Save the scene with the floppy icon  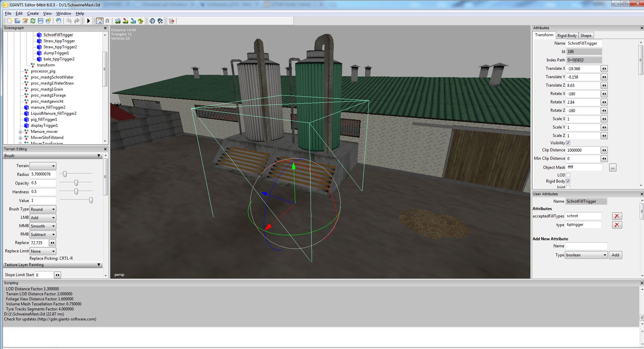click(41, 21)
